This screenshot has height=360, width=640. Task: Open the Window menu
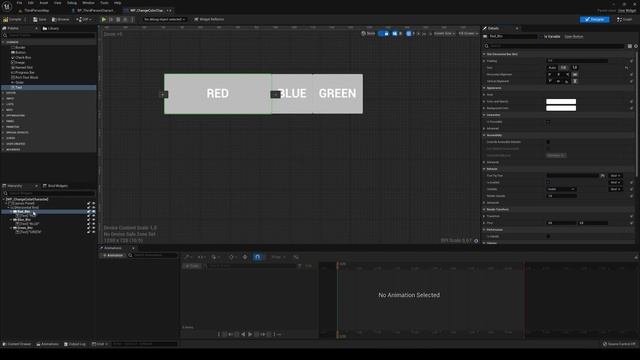88,3
